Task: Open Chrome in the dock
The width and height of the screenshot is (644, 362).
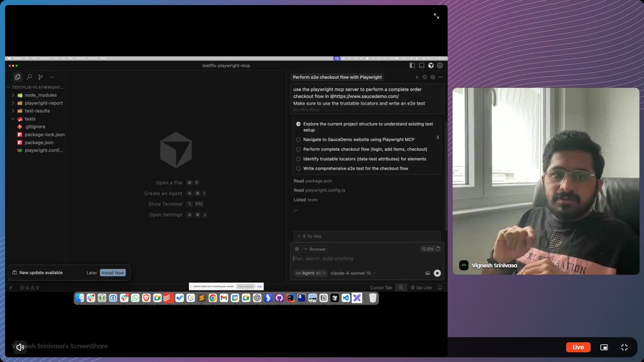Action: 213,298
